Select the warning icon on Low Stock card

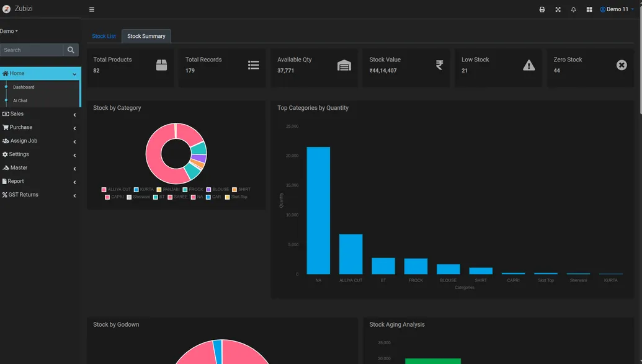[530, 64]
